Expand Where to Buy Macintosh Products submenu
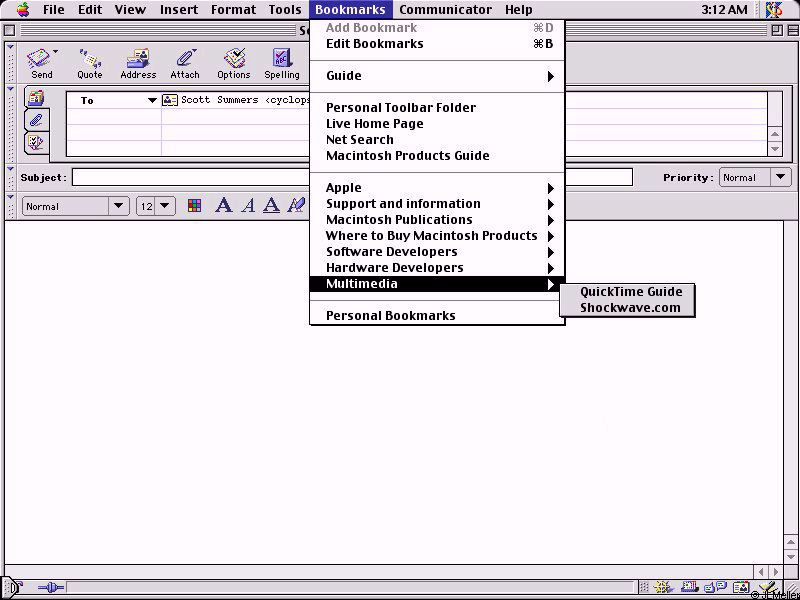 coord(437,236)
